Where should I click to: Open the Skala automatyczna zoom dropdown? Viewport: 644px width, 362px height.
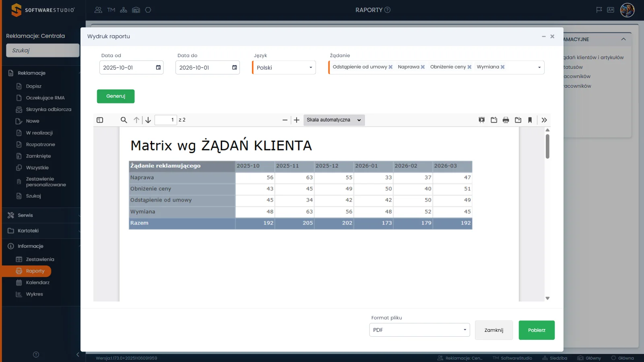pyautogui.click(x=334, y=120)
